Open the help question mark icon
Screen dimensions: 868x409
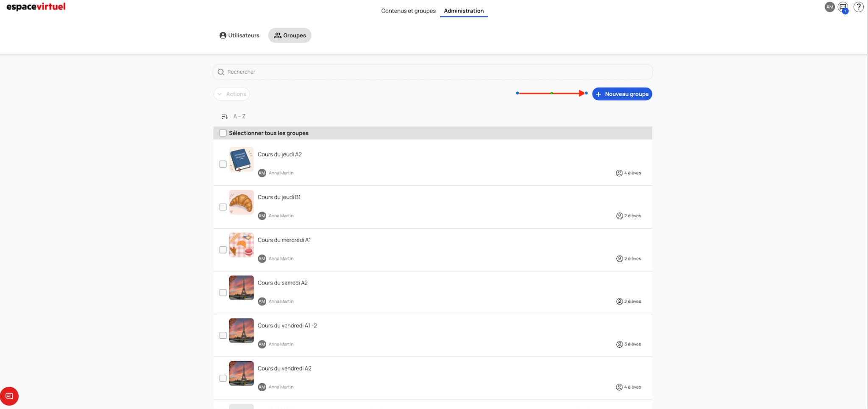point(858,7)
